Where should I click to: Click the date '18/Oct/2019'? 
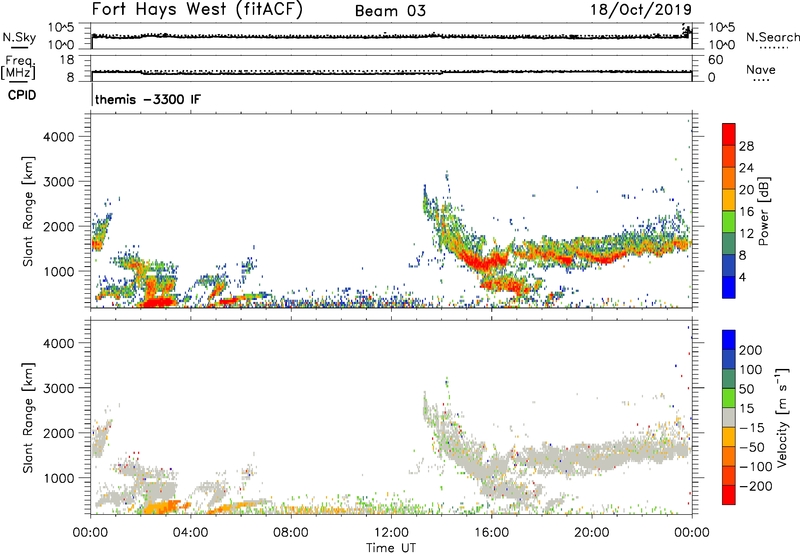pos(641,10)
